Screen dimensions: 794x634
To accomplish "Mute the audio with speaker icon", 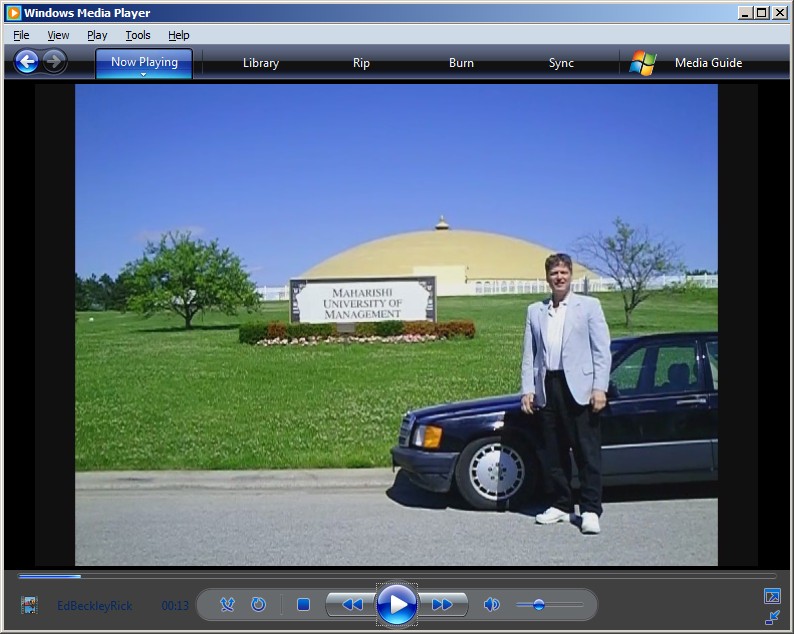I will 491,605.
